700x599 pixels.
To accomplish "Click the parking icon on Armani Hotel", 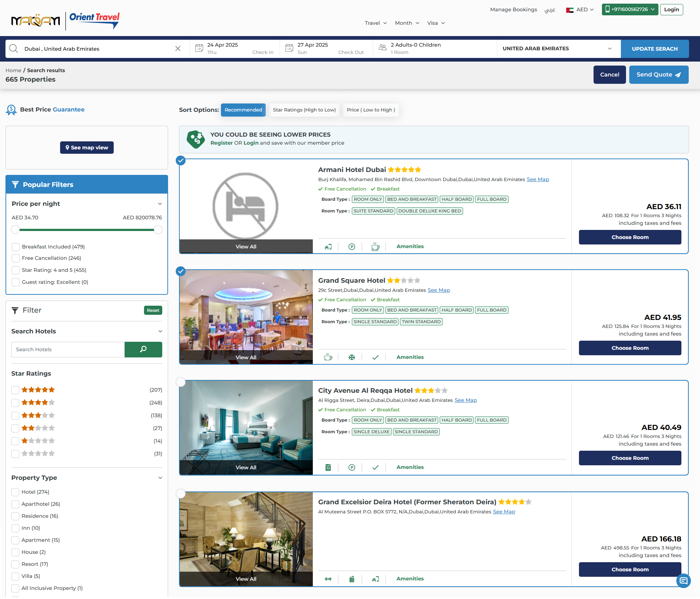I will (351, 247).
